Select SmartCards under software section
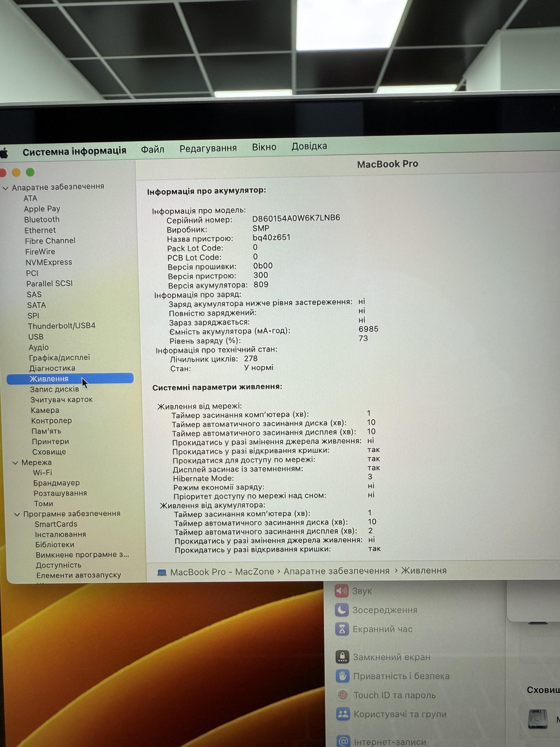The width and height of the screenshot is (560, 747). point(56,524)
